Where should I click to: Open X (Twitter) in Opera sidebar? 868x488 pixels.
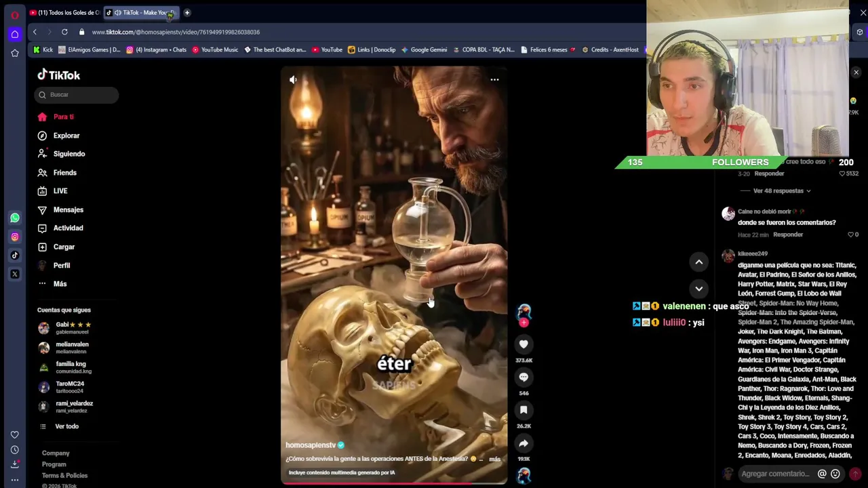tap(15, 274)
